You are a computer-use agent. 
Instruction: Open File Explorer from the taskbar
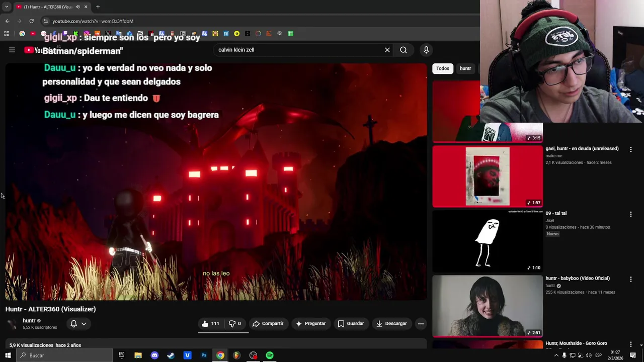click(138, 355)
